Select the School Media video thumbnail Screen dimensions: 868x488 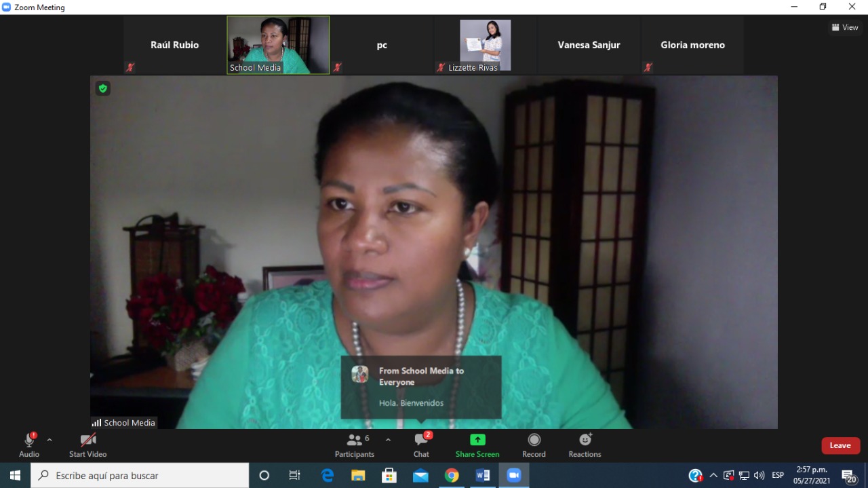click(278, 45)
